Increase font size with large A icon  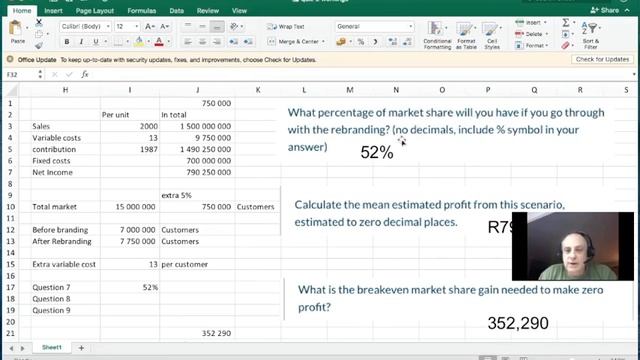(x=150, y=27)
